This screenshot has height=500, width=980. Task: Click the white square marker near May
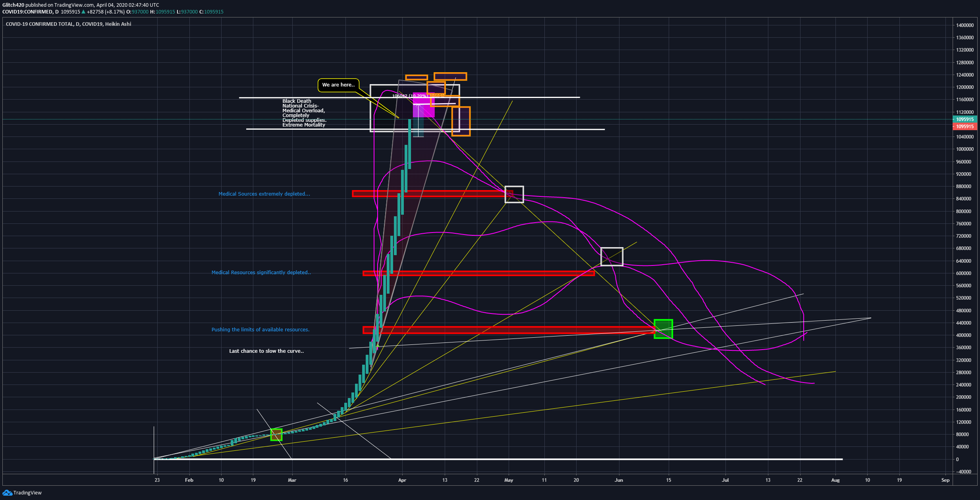514,194
